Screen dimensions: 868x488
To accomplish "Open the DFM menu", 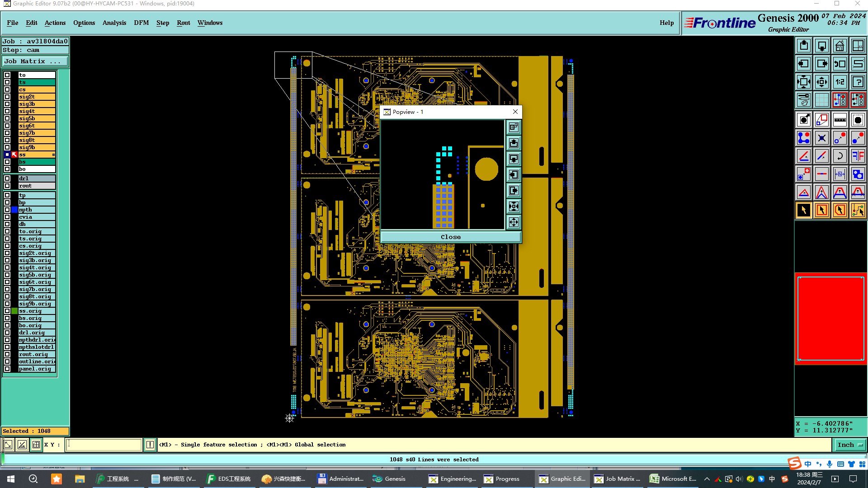I will (x=141, y=23).
